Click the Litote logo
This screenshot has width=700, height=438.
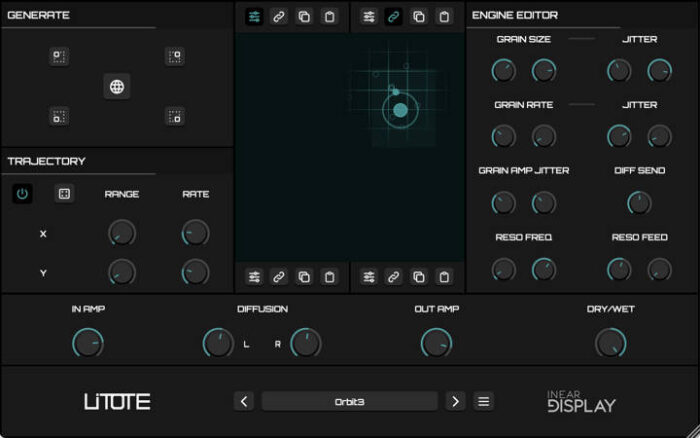tap(117, 402)
